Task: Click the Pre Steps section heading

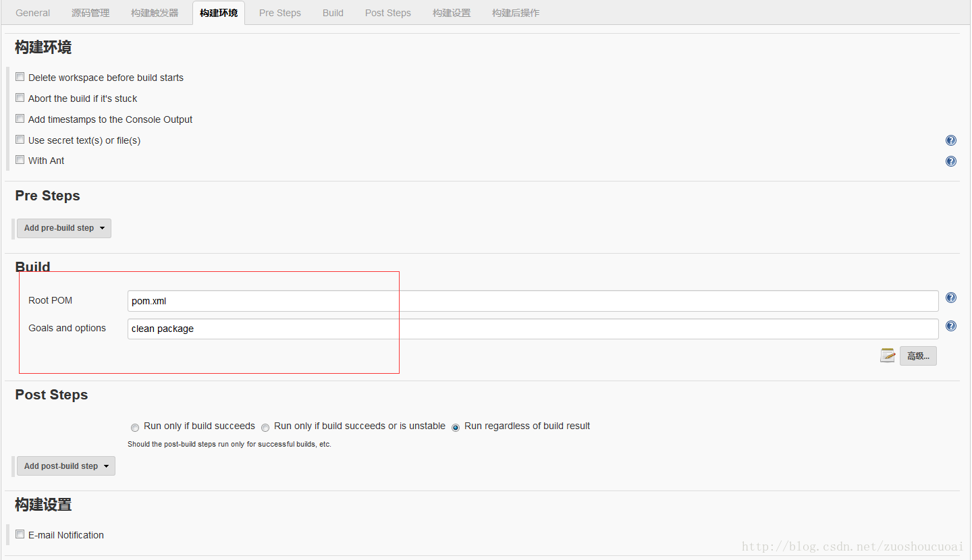Action: [x=47, y=196]
